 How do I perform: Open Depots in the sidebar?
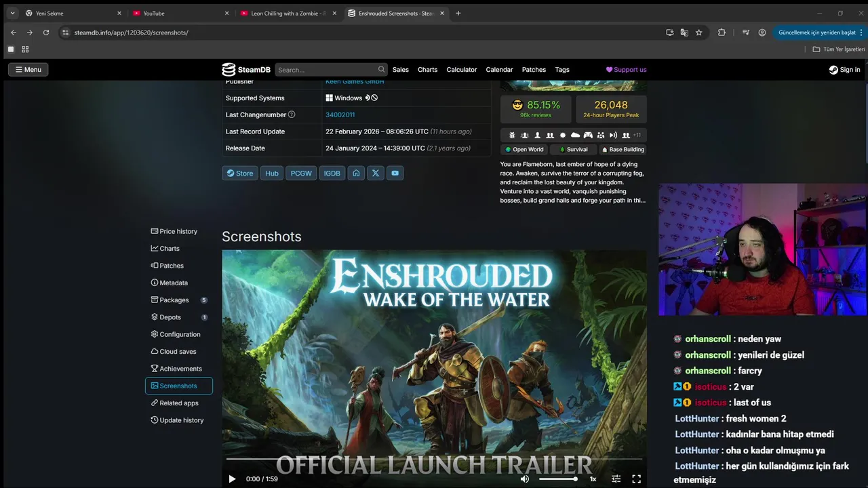click(x=178, y=317)
